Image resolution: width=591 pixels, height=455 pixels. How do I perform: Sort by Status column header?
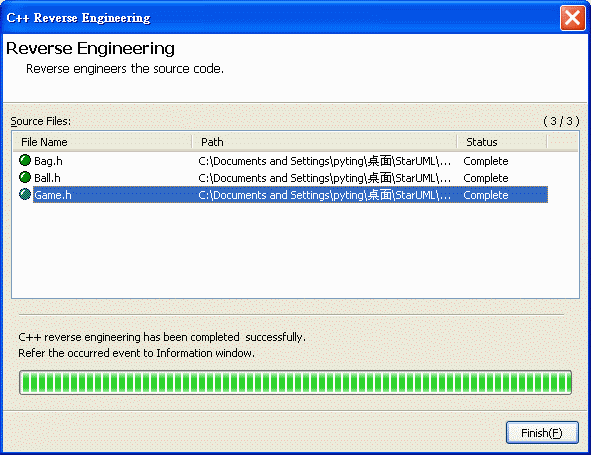pyautogui.click(x=502, y=142)
